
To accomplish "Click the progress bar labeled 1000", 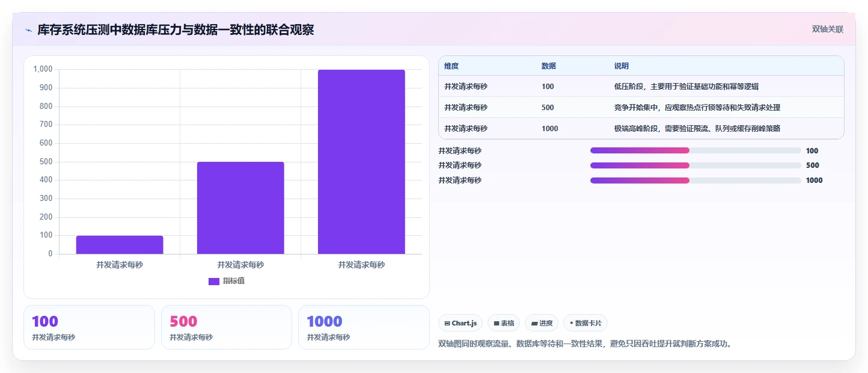I will (695, 180).
